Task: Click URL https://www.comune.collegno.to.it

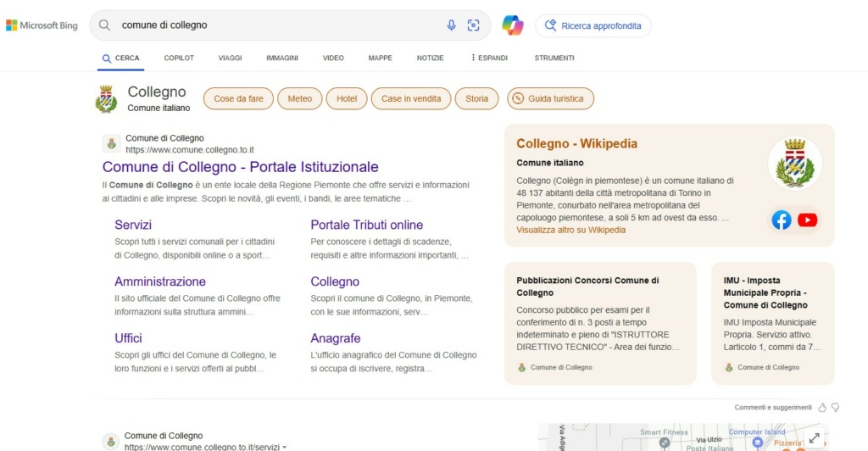Action: pos(190,150)
